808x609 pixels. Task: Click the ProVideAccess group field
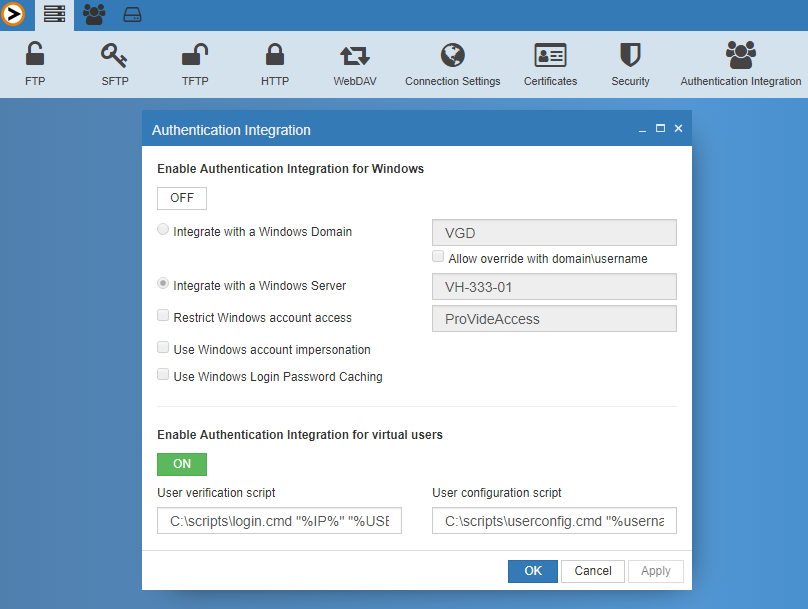click(554, 318)
